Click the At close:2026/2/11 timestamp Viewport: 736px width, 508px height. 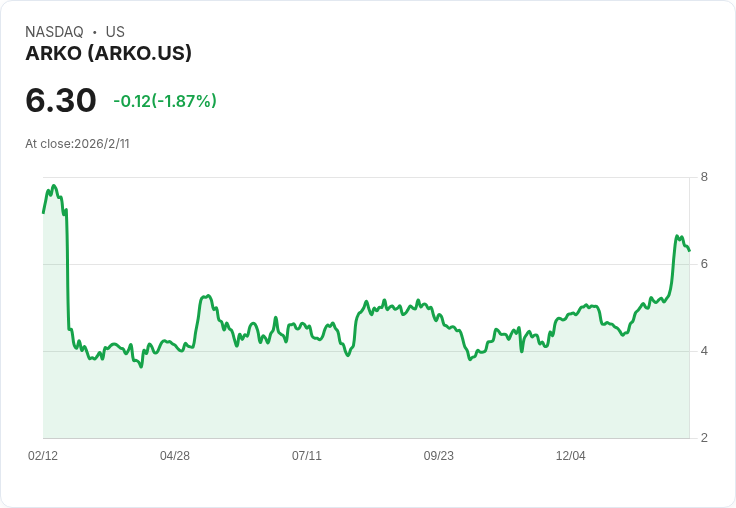[77, 144]
